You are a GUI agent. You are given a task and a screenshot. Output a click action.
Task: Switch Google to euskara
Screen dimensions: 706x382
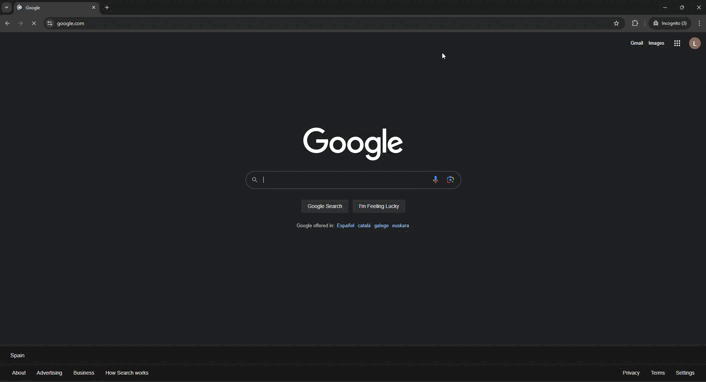tap(400, 226)
